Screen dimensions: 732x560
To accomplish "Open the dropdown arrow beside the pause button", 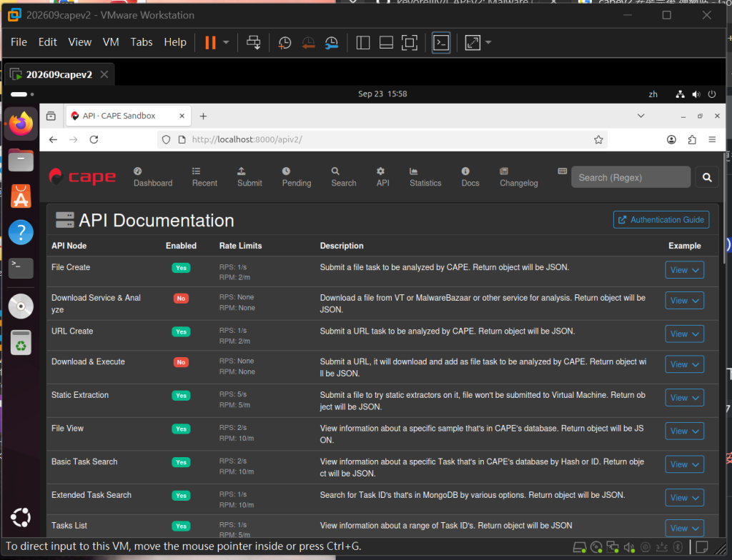I will [x=226, y=42].
